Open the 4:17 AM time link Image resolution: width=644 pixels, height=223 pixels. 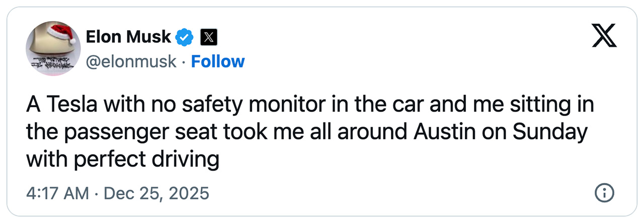click(x=57, y=193)
